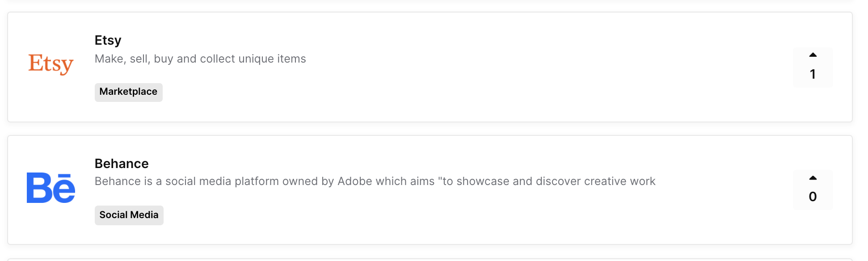868x261 pixels.
Task: Upvote Etsy using its up arrow
Action: click(813, 55)
